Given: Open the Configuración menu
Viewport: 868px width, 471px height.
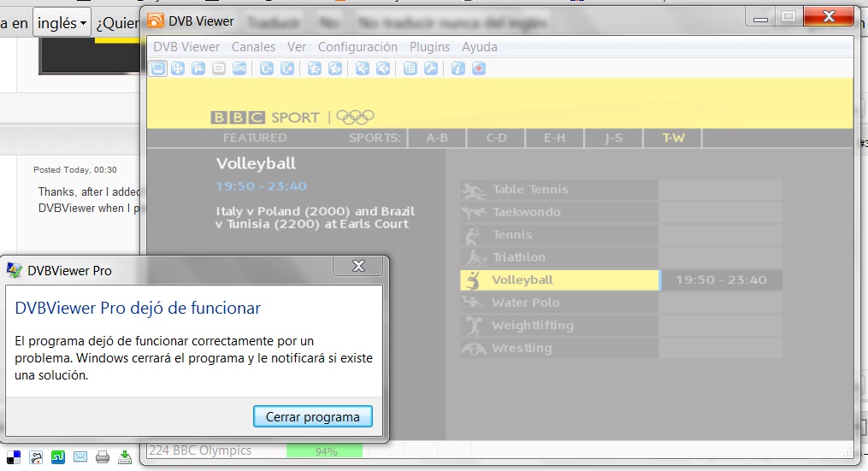Looking at the screenshot, I should coord(357,47).
